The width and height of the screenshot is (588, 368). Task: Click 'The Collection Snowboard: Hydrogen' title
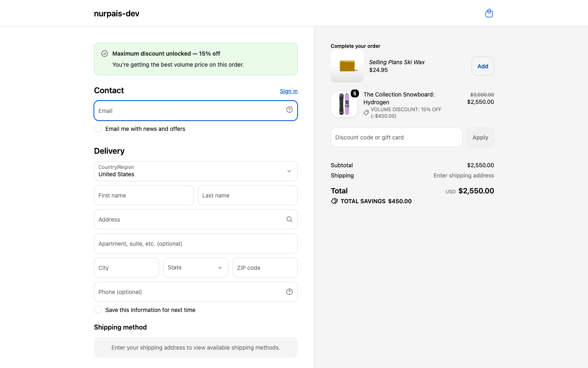coord(399,98)
